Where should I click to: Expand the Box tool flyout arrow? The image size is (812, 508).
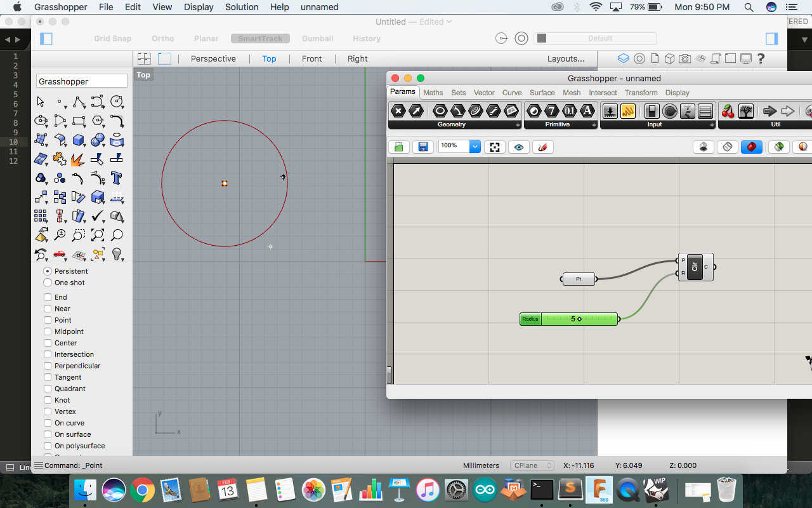pyautogui.click(x=83, y=145)
